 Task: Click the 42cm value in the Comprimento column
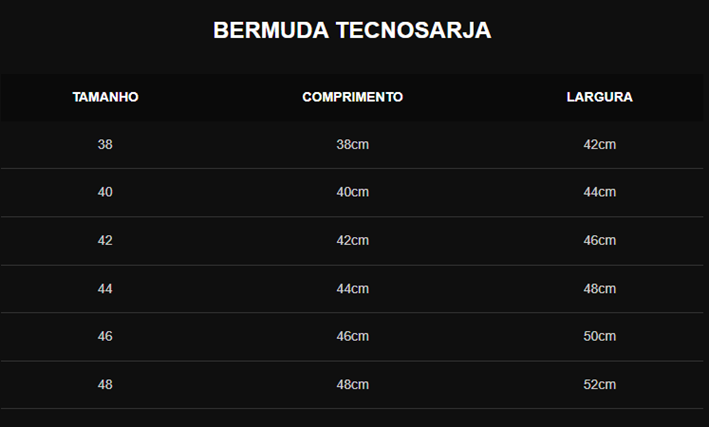[352, 240]
